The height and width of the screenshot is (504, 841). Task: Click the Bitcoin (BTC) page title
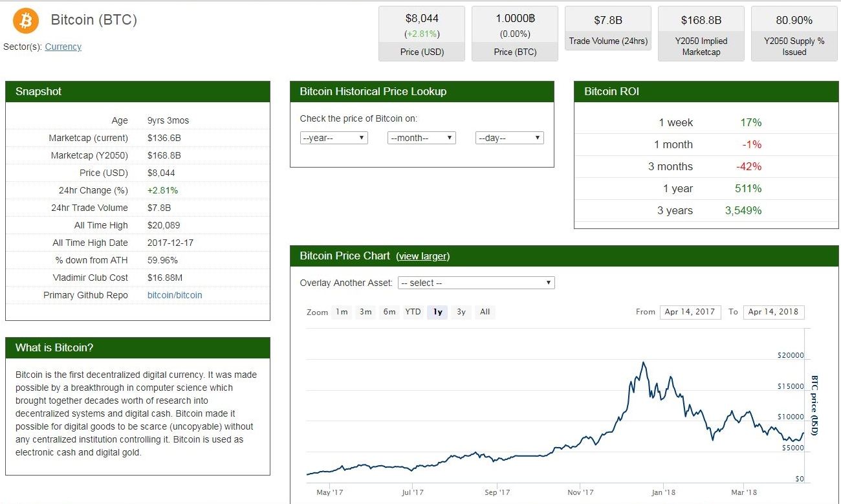pos(94,20)
